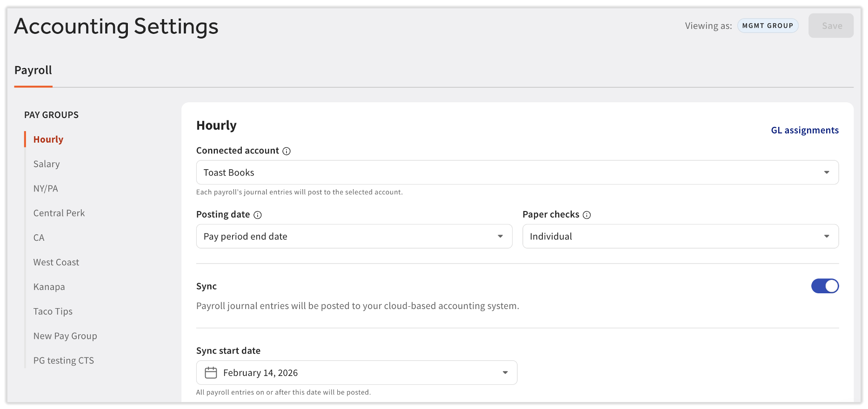This screenshot has height=409, width=868.
Task: Click the calendar icon in Sync start date
Action: 211,373
